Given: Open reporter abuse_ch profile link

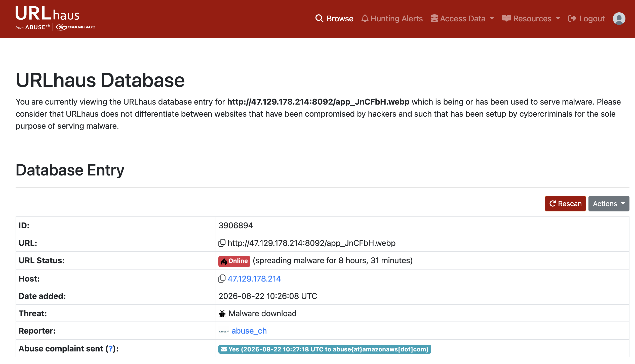Looking at the screenshot, I should pyautogui.click(x=249, y=331).
